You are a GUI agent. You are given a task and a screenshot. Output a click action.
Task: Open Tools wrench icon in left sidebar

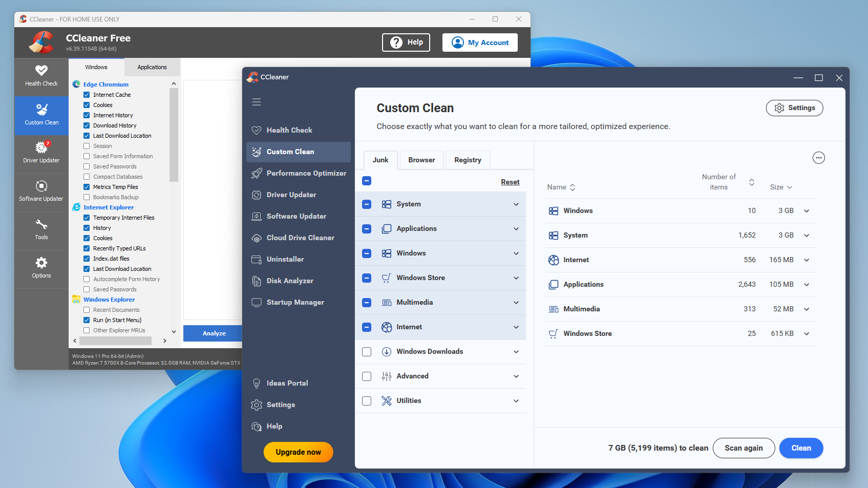pos(41,229)
